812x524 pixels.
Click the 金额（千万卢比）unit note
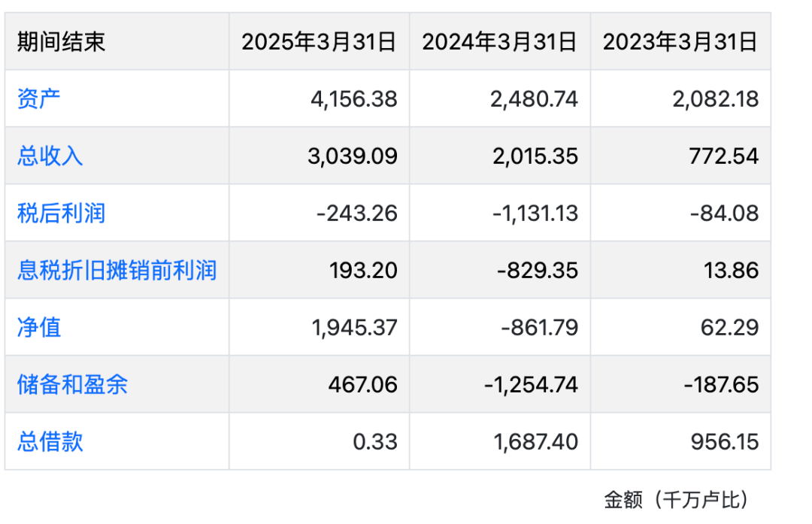(x=677, y=499)
